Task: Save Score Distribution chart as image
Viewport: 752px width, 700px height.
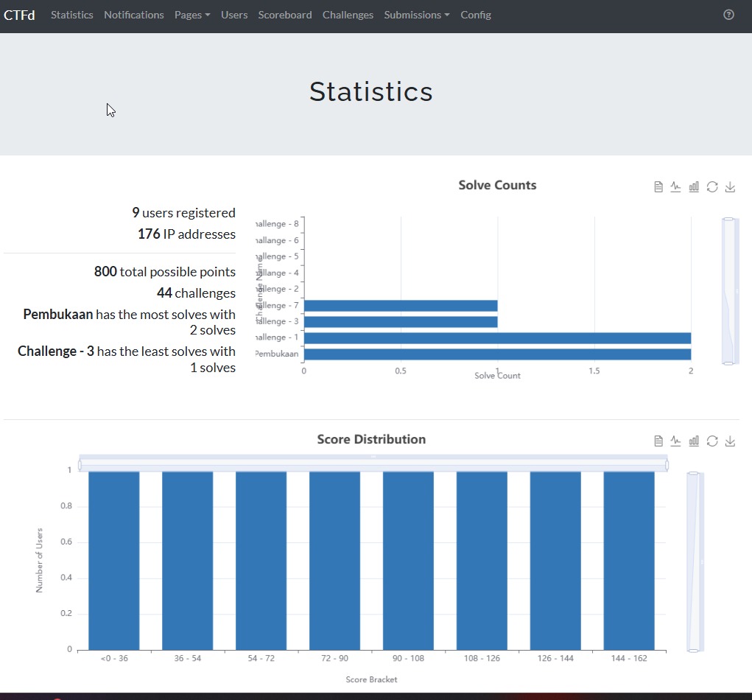Action: tap(730, 441)
